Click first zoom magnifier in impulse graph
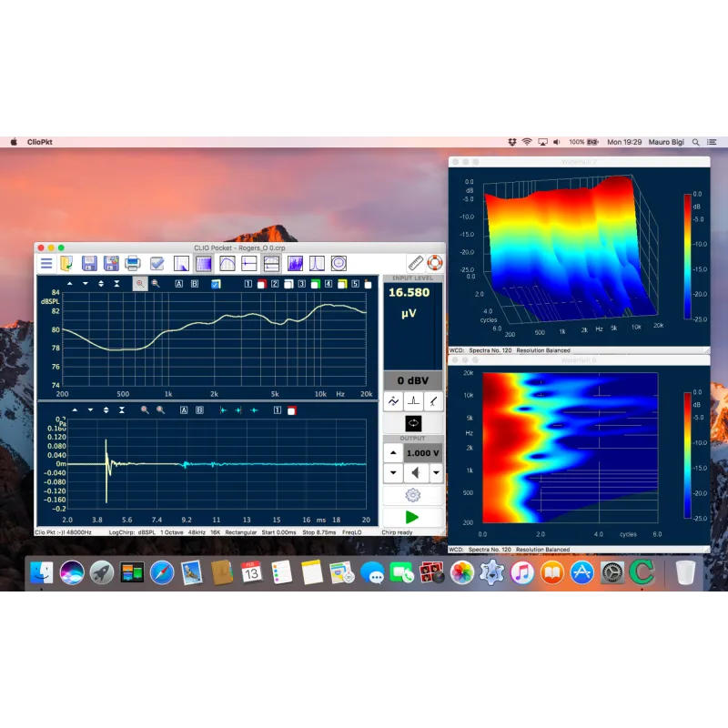Image resolution: width=728 pixels, height=728 pixels. 145,410
